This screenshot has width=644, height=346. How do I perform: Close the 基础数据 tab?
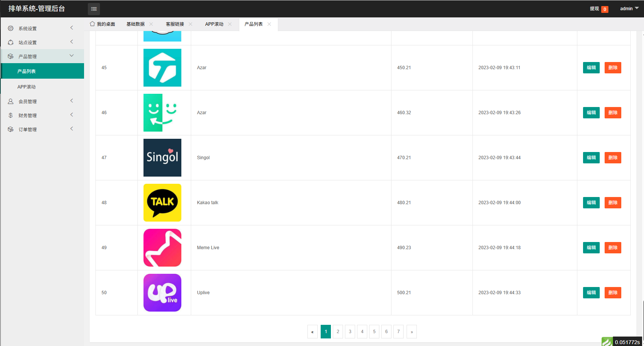click(x=151, y=24)
